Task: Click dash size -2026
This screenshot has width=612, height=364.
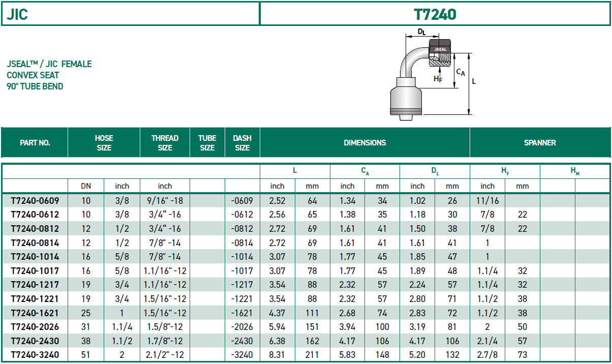Action: [x=242, y=327]
